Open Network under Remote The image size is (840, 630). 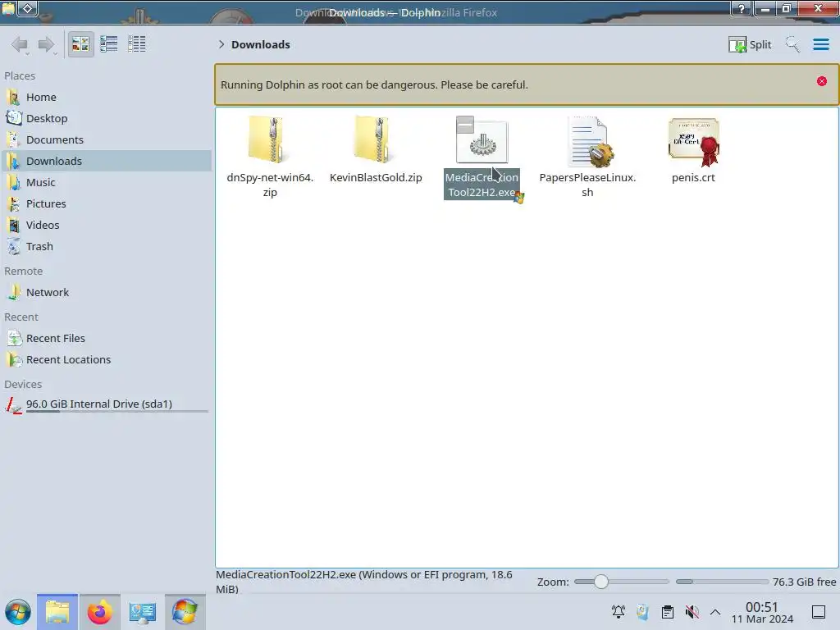pos(107,293)
